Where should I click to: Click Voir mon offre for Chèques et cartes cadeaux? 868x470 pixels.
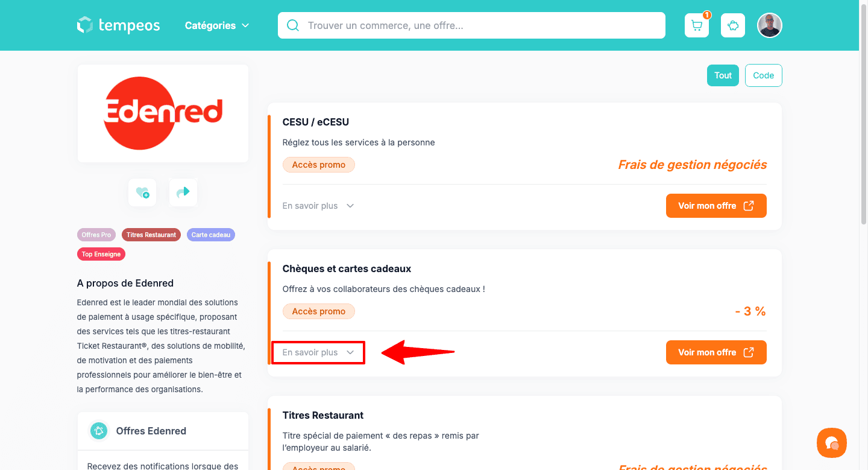pos(716,352)
